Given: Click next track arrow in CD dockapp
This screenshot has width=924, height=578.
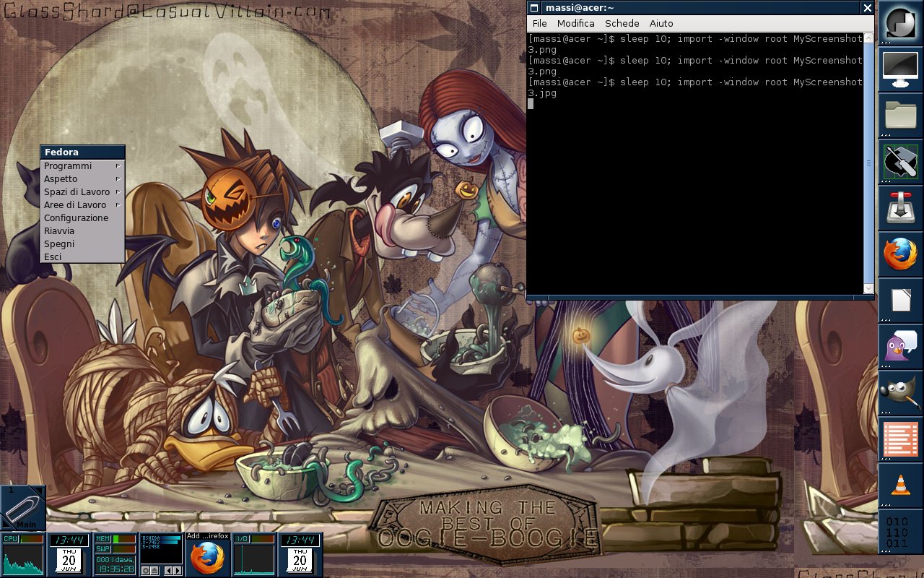Looking at the screenshot, I should pyautogui.click(x=178, y=571).
